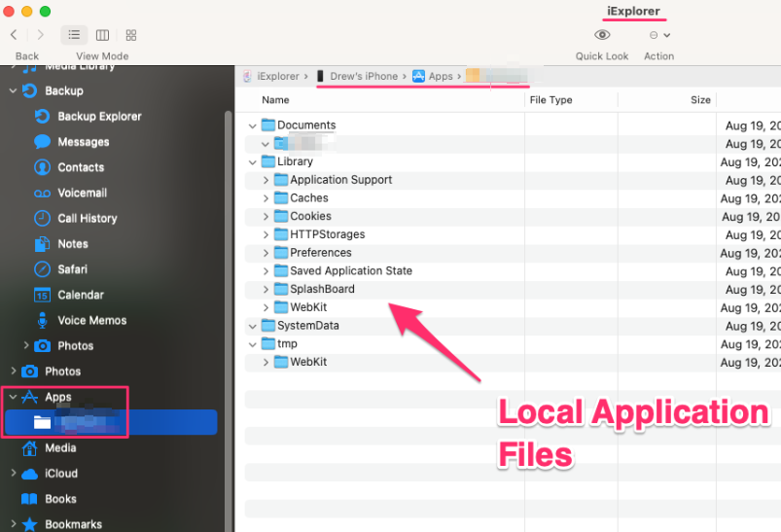Go forward with the forward arrow
This screenshot has height=532, width=781.
(x=41, y=35)
